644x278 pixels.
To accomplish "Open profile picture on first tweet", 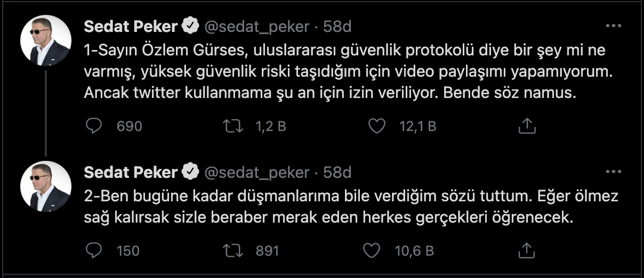I will (46, 40).
